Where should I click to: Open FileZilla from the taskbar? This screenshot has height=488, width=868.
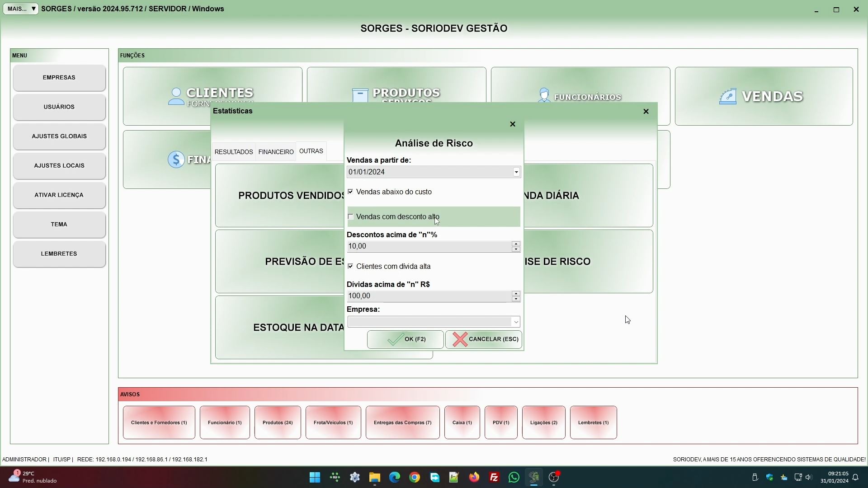(x=494, y=477)
